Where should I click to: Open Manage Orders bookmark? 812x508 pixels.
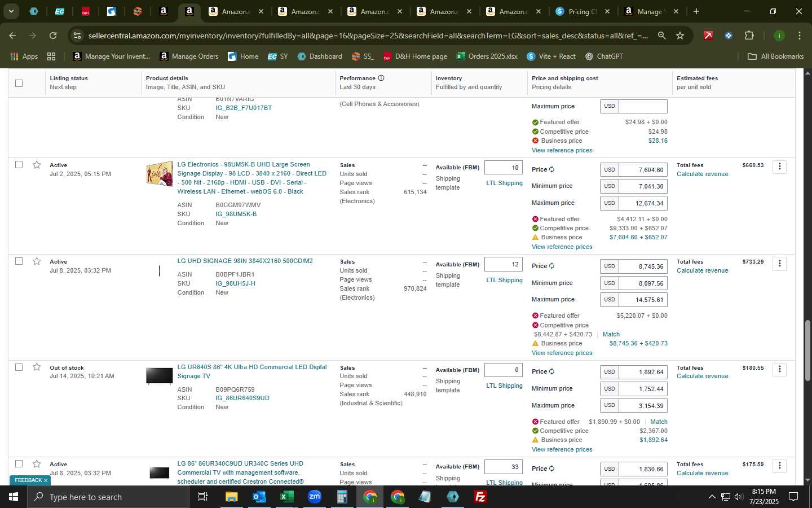[189, 56]
